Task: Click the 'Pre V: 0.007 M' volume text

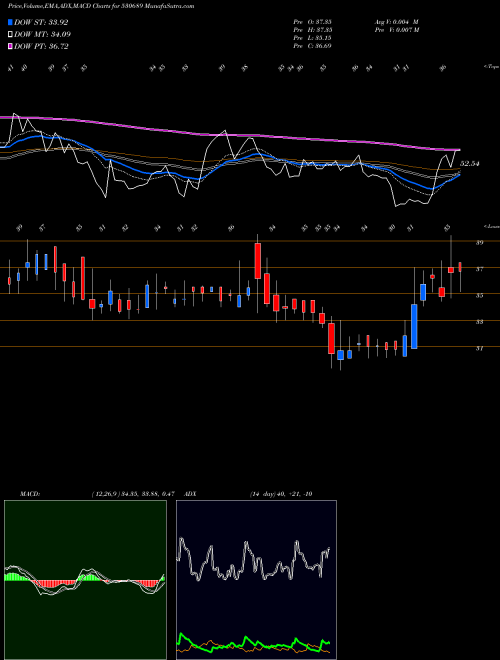Action: pos(396,30)
